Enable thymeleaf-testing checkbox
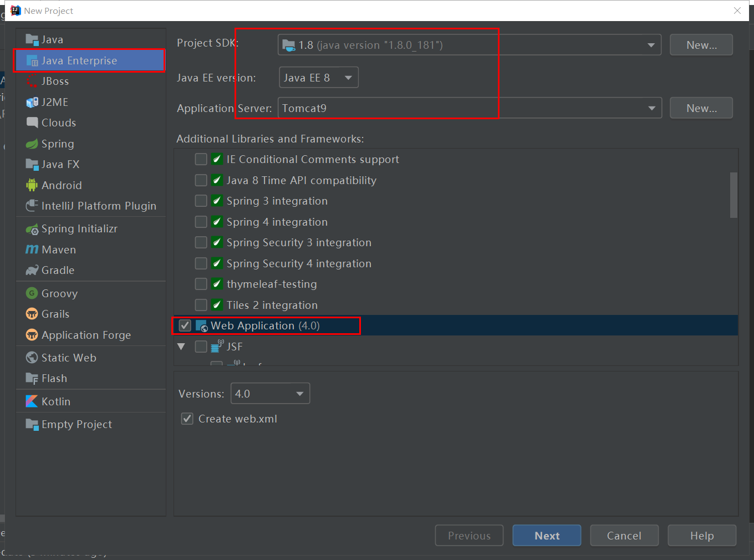Viewport: 754px width, 560px height. pos(201,284)
